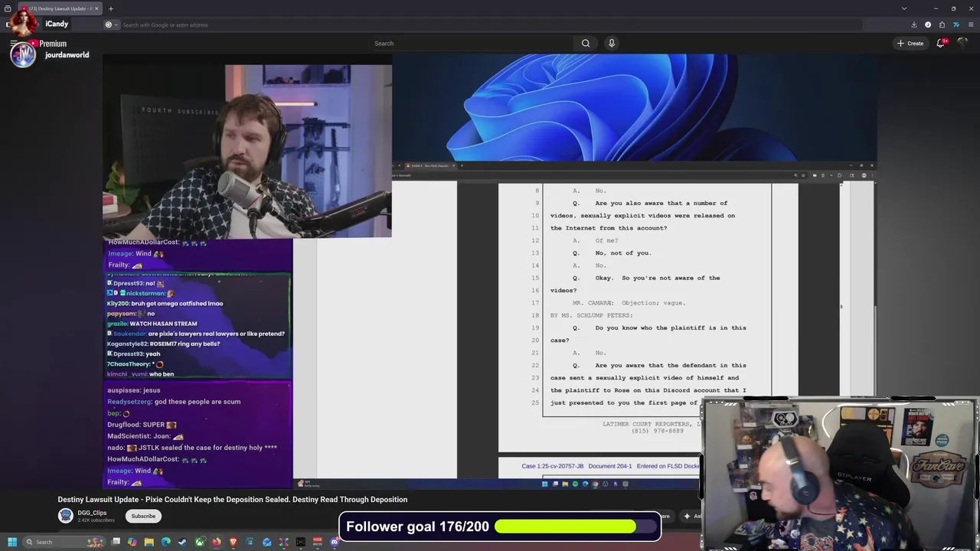Click the video title Destiny Lawsuit Update
The image size is (980, 551).
tap(233, 500)
